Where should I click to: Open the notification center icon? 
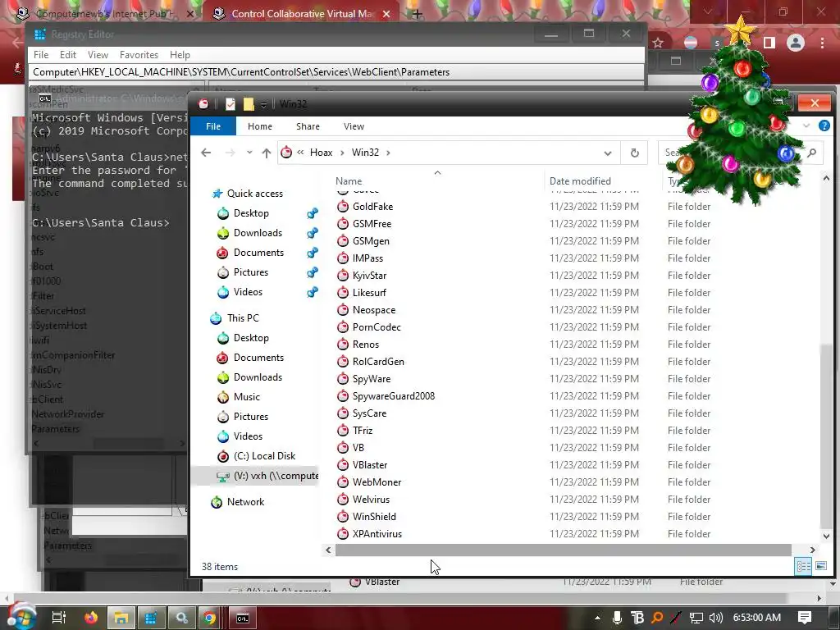[x=805, y=618]
